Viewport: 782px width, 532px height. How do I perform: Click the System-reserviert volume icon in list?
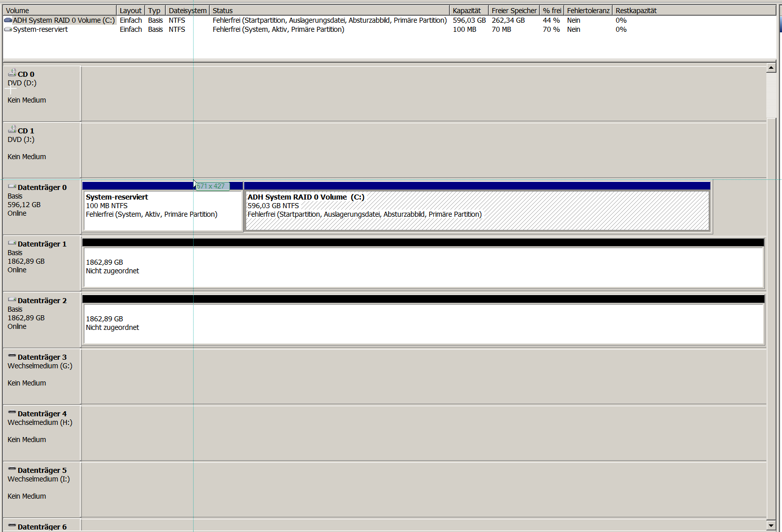click(x=8, y=29)
